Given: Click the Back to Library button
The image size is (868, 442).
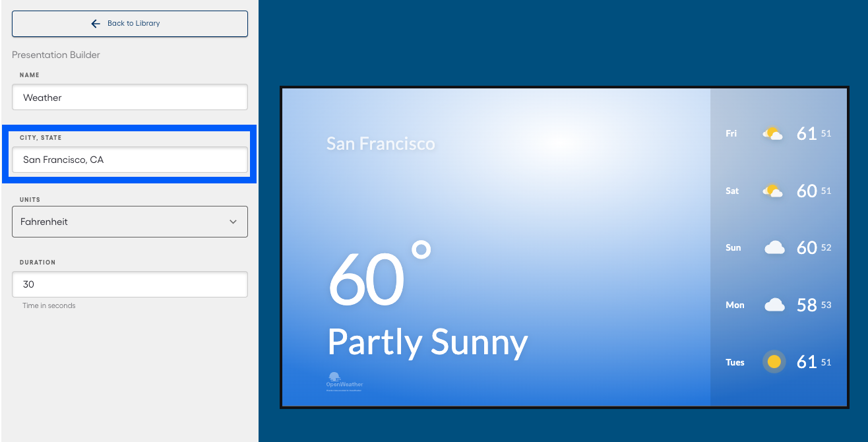Looking at the screenshot, I should tap(130, 23).
